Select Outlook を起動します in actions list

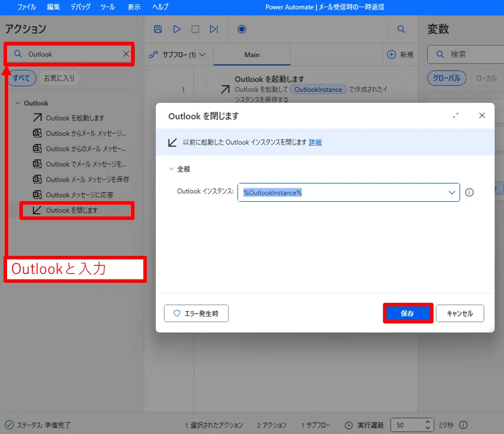click(75, 118)
